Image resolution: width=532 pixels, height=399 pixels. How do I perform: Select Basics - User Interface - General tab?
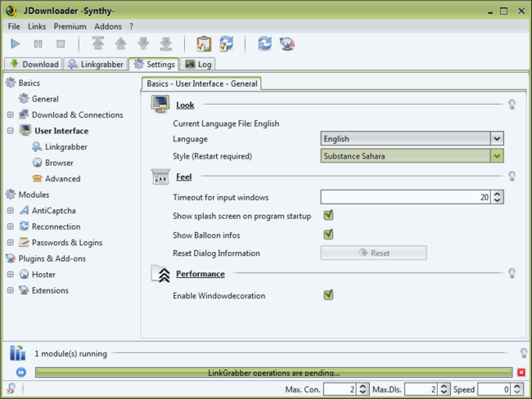[201, 83]
